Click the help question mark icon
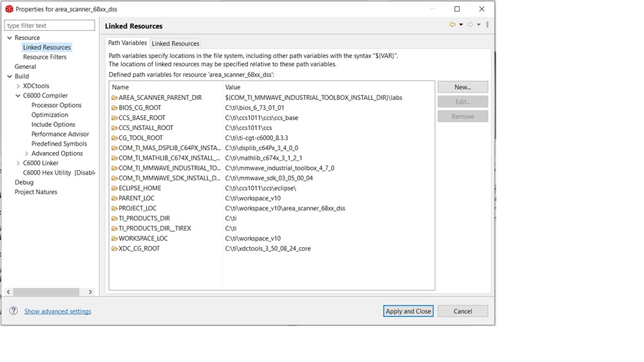 click(14, 310)
